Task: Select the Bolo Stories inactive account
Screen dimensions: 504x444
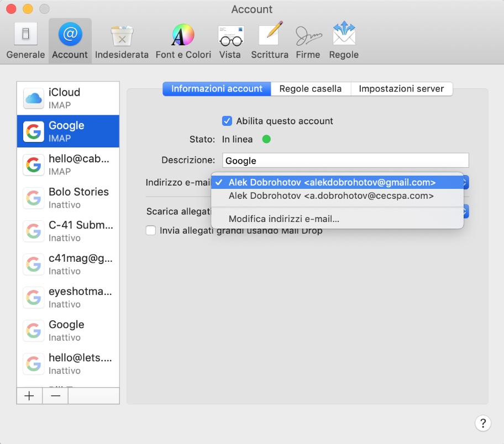Action: 68,198
